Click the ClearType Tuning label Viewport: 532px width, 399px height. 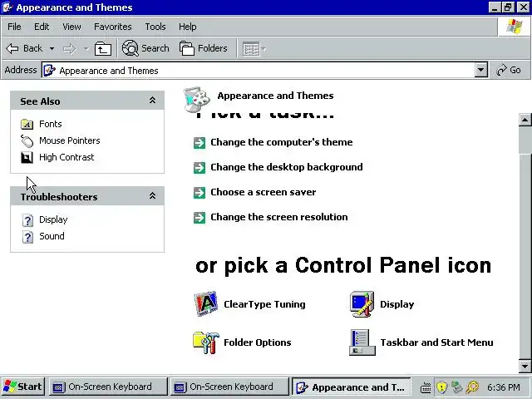point(264,304)
